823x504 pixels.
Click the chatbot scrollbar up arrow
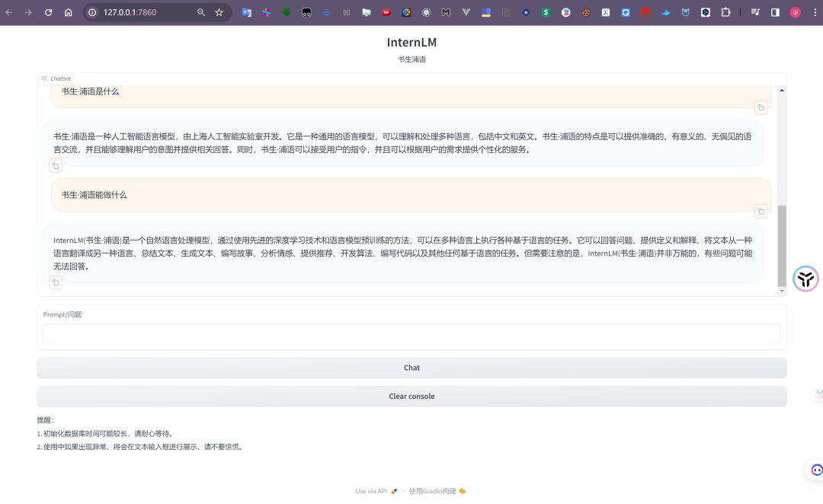click(782, 90)
